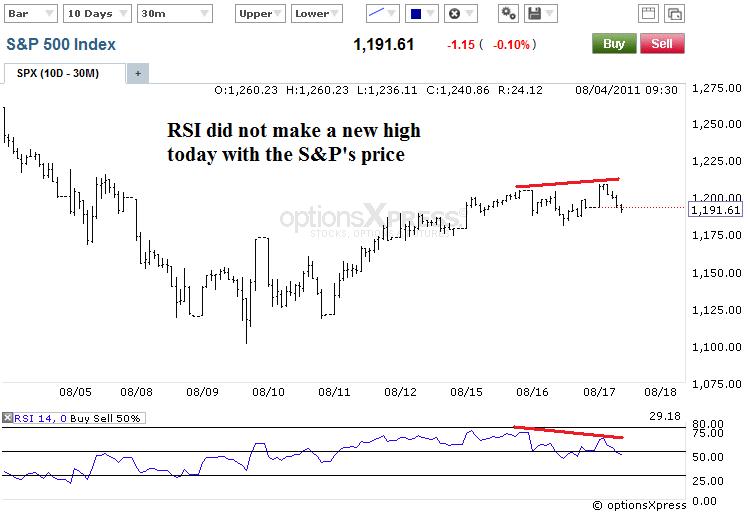Click the 1,191.61 price axis marker

click(716, 209)
